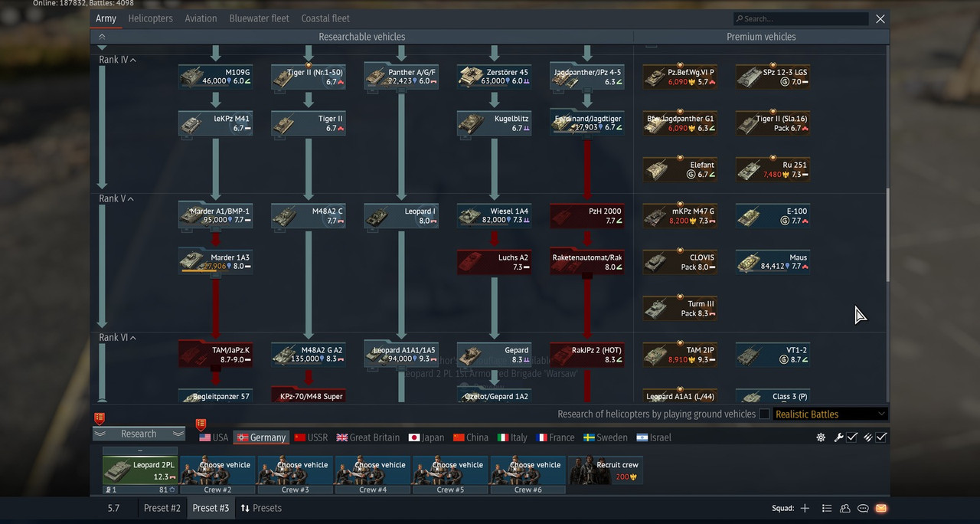The image size is (980, 524).
Task: Open the Realistic Battles mode dropdown
Action: pos(830,414)
